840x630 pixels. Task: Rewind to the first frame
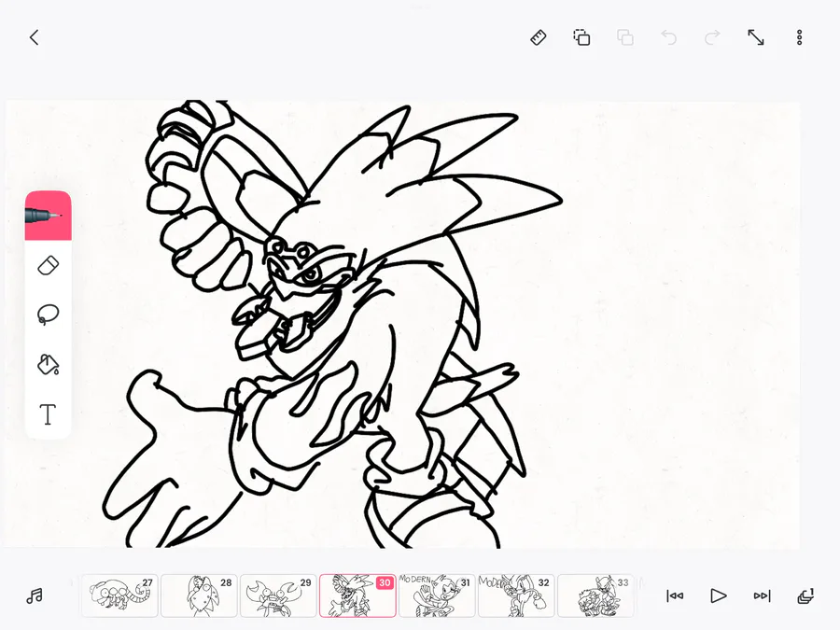pos(675,595)
